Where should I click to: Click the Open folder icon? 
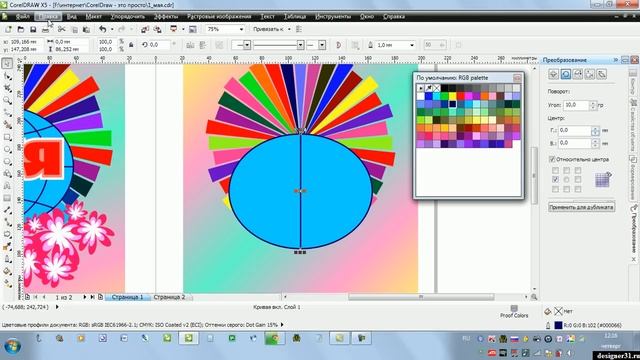click(x=20, y=29)
